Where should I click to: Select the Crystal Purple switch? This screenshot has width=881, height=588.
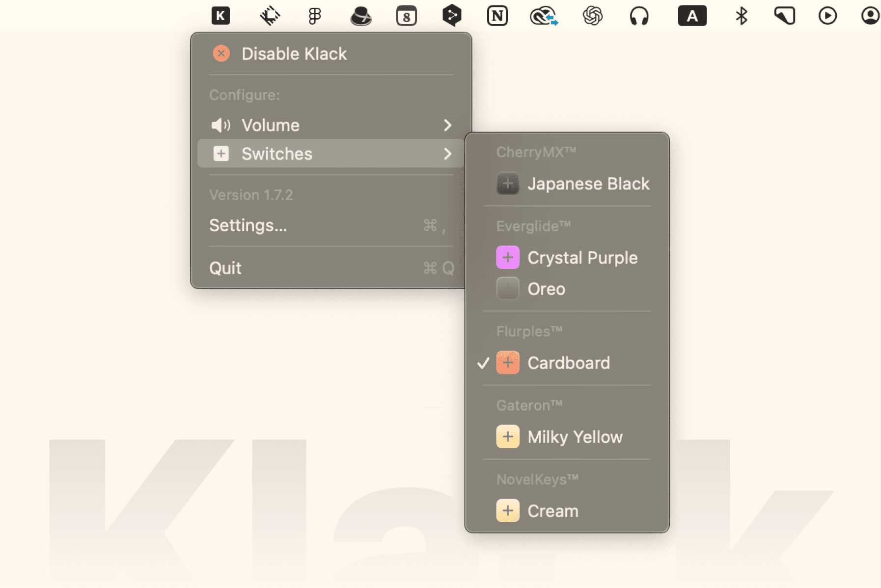pyautogui.click(x=567, y=258)
